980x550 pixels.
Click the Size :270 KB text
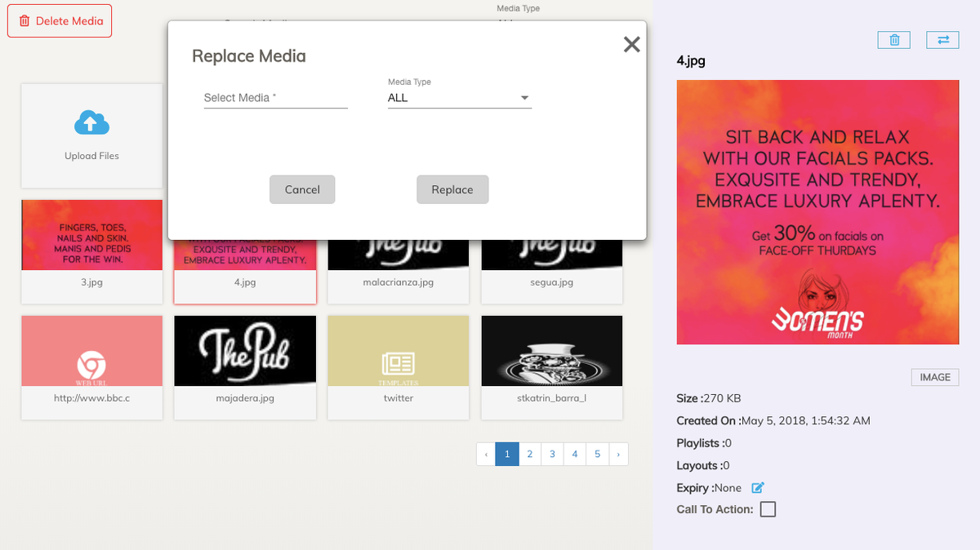709,398
